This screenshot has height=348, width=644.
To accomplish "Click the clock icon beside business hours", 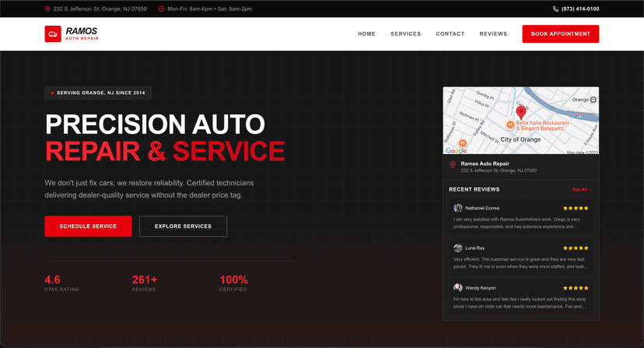I will tap(162, 9).
